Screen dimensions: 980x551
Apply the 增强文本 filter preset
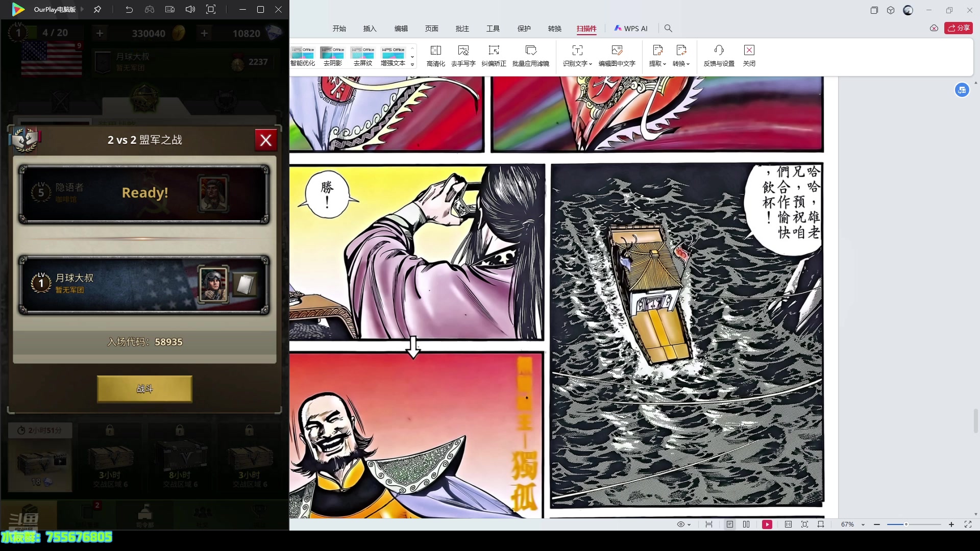click(x=393, y=56)
